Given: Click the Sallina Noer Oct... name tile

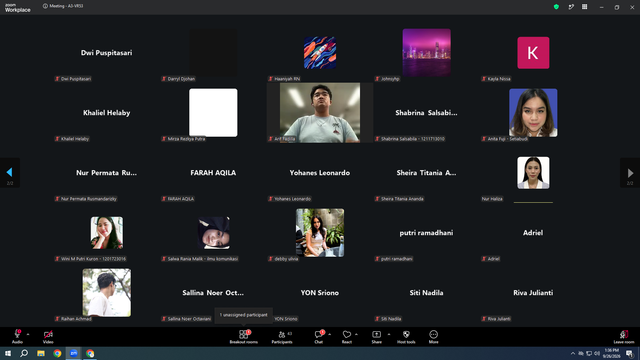Looking at the screenshot, I should pyautogui.click(x=213, y=293).
